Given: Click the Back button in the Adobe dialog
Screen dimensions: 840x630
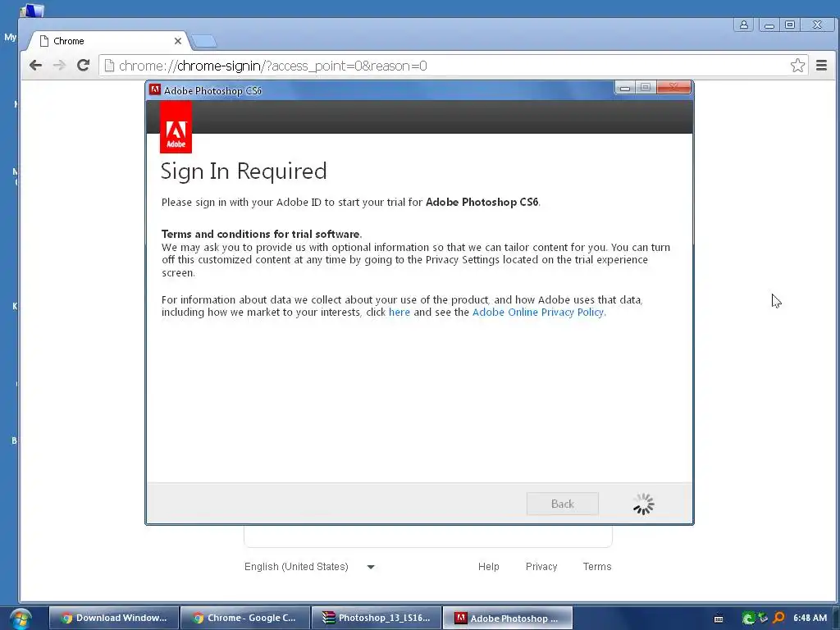Looking at the screenshot, I should click(562, 504).
